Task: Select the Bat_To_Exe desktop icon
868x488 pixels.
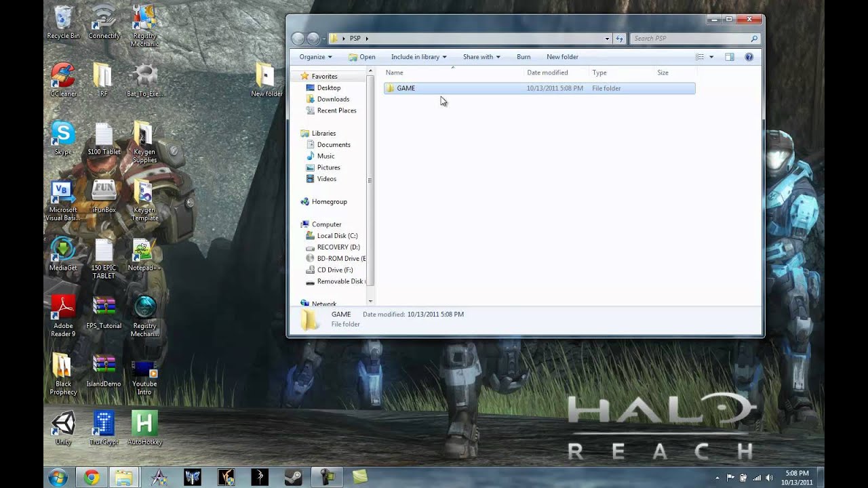Action: [x=144, y=80]
